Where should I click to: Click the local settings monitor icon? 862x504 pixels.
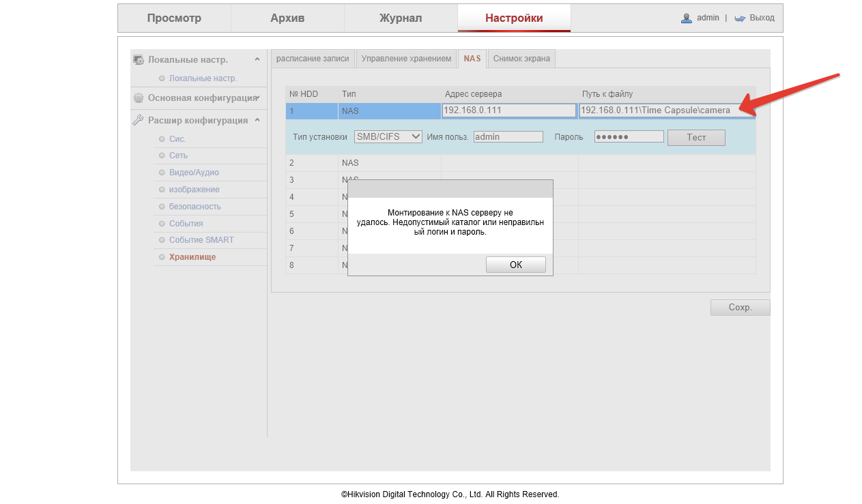(139, 60)
